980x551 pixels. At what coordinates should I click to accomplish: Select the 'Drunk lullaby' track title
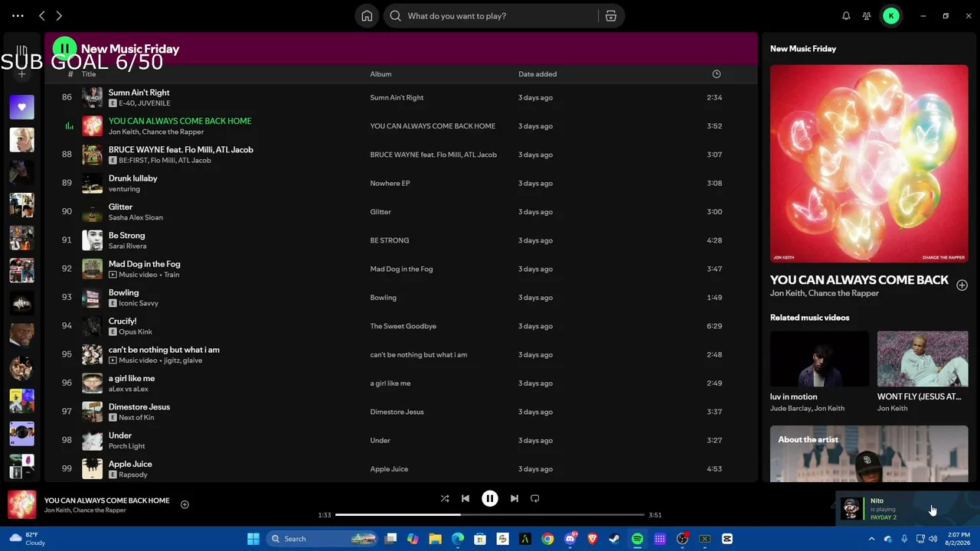click(132, 178)
